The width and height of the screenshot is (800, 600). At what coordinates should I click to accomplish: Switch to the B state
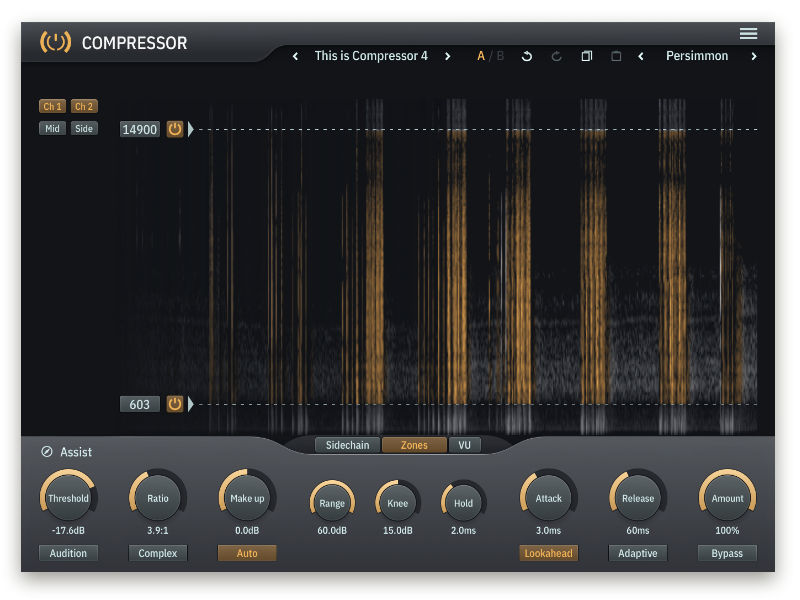pyautogui.click(x=500, y=56)
